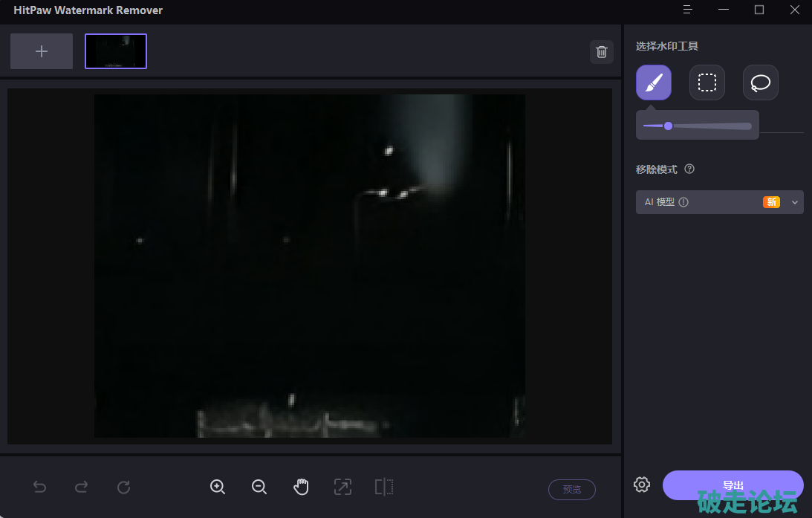Open settings via the gear icon

642,485
